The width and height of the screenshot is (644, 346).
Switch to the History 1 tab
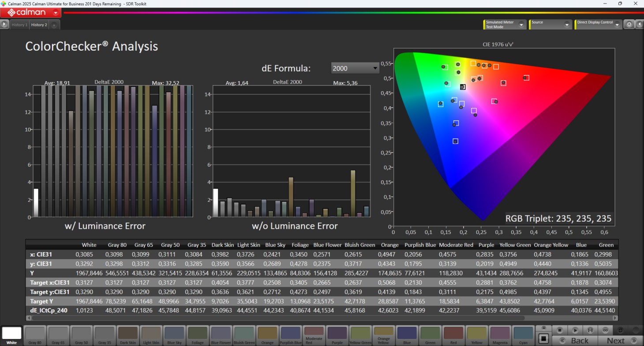tap(19, 25)
